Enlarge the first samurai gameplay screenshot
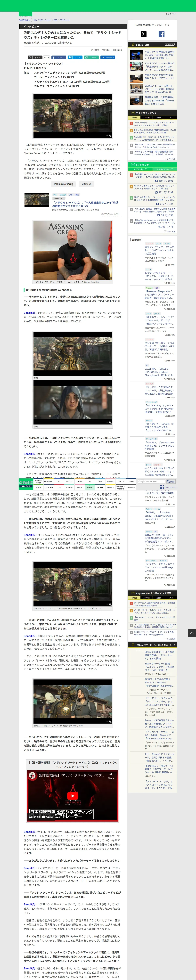Screen dimensions: 196x980 (x=73, y=116)
